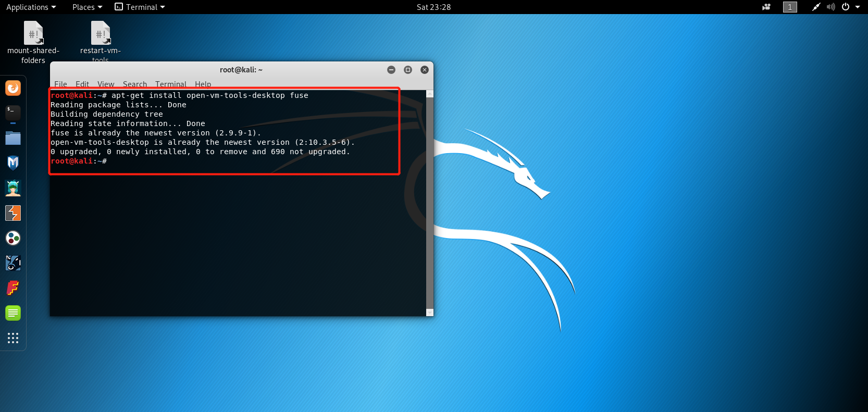Image resolution: width=868 pixels, height=412 pixels.
Task: Open Faraday red F icon in dock
Action: [x=13, y=288]
